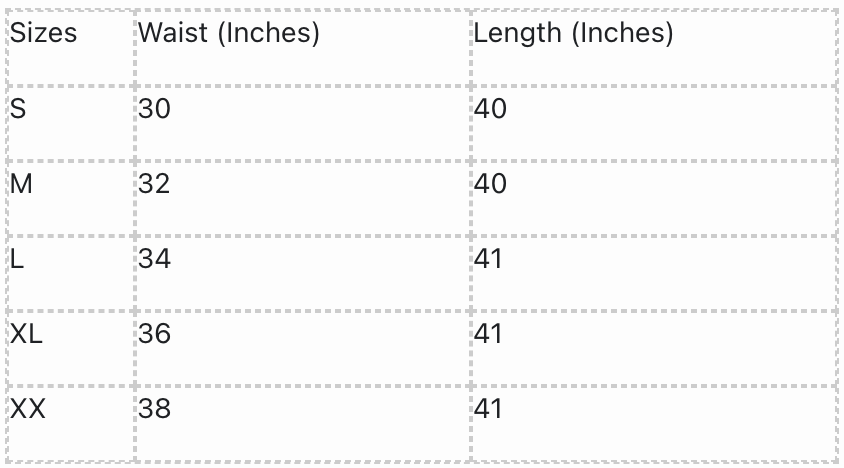
Task: Click waist value 38 cell
Action: tap(155, 409)
